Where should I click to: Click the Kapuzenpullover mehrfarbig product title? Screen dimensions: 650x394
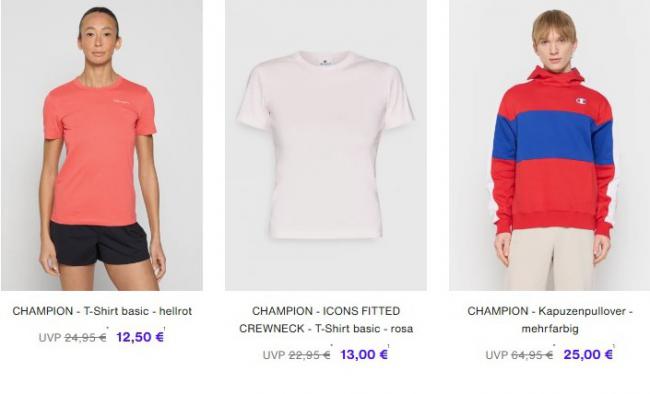click(550, 320)
